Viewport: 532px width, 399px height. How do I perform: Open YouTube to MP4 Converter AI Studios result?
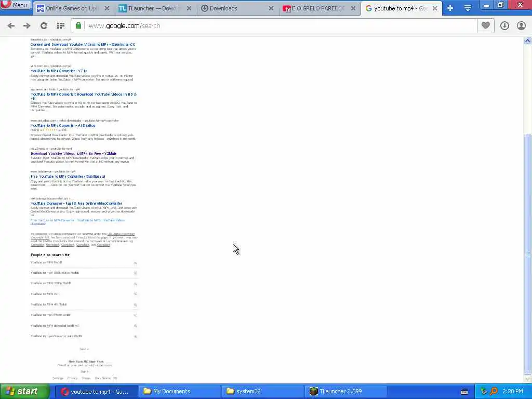tap(63, 126)
